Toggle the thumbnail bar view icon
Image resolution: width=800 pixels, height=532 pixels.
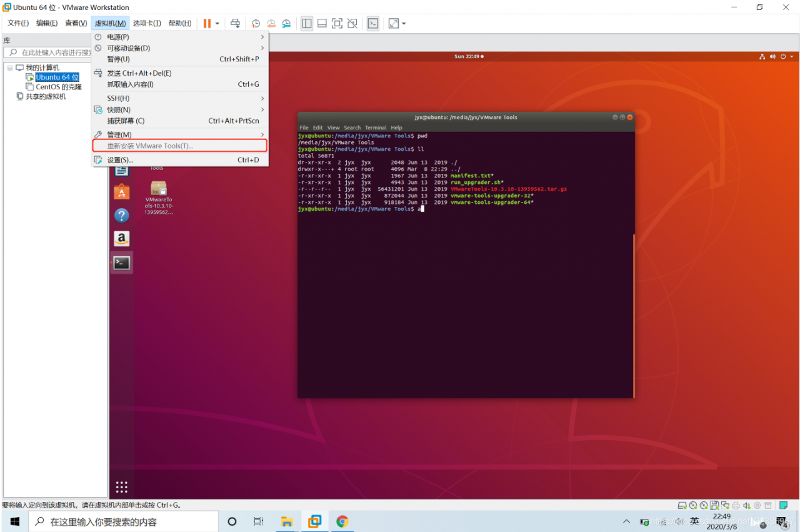[x=322, y=24]
